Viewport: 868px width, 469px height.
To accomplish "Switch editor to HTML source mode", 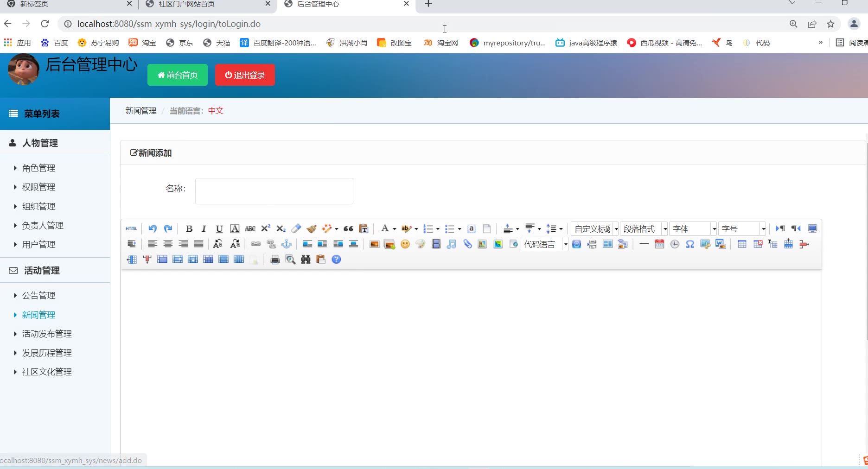I will pyautogui.click(x=131, y=228).
